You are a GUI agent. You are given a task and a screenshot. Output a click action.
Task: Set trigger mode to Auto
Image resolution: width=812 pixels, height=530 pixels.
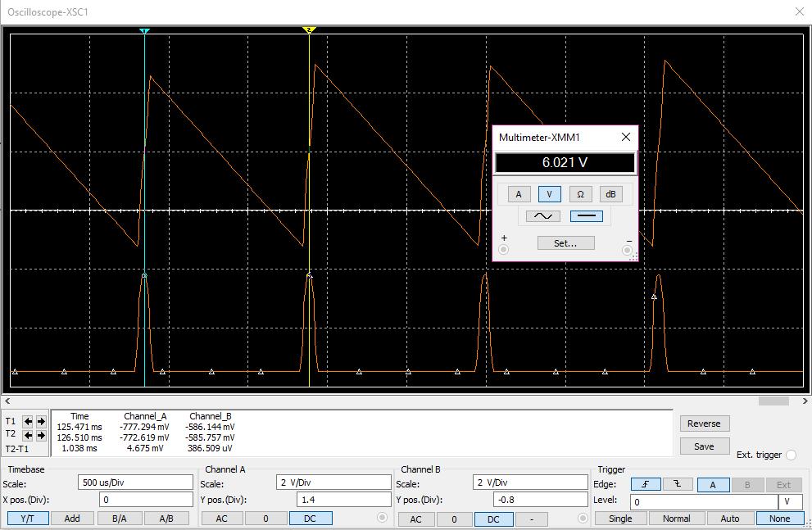click(730, 518)
